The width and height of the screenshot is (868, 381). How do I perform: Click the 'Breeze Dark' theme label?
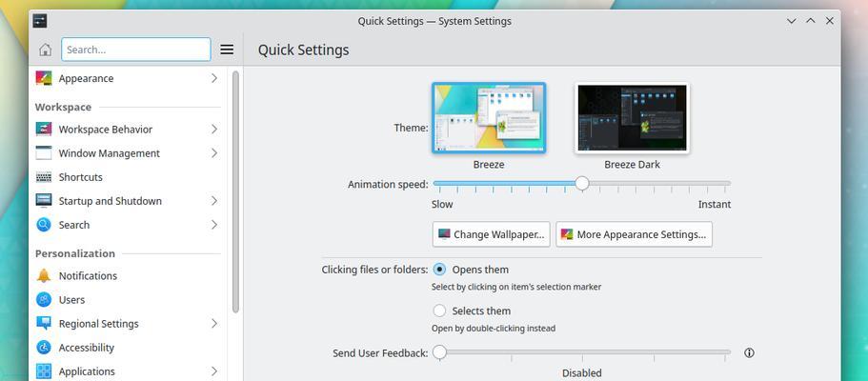pyautogui.click(x=632, y=165)
